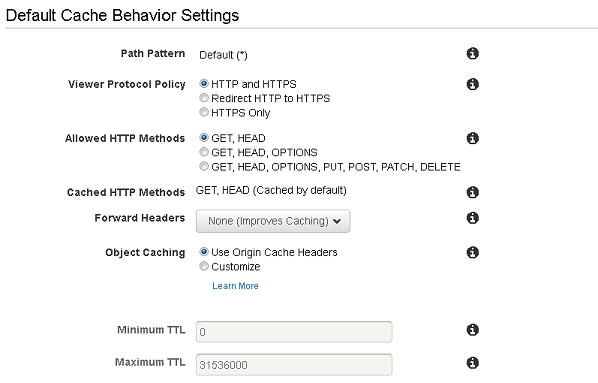Viewport: 598px width, 383px height.
Task: Select Redirect HTTP to HTTPS option
Action: [204, 98]
